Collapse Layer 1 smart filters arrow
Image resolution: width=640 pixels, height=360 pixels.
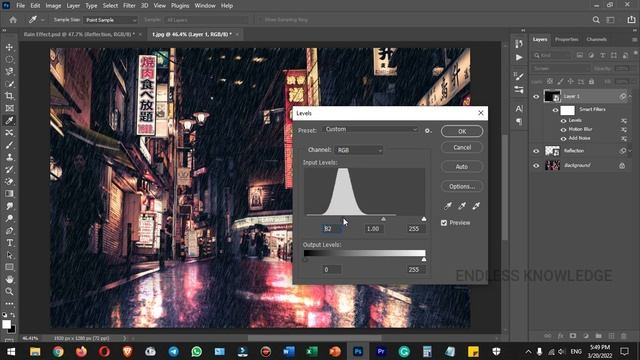click(630, 96)
